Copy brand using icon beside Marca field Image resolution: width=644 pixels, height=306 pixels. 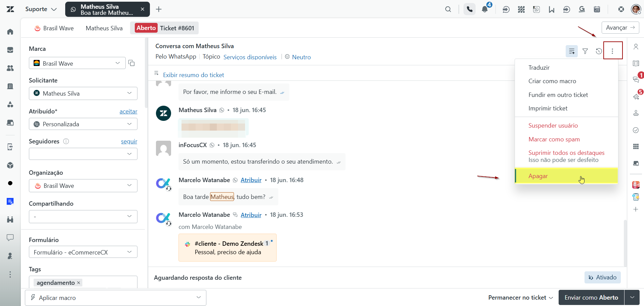(131, 63)
